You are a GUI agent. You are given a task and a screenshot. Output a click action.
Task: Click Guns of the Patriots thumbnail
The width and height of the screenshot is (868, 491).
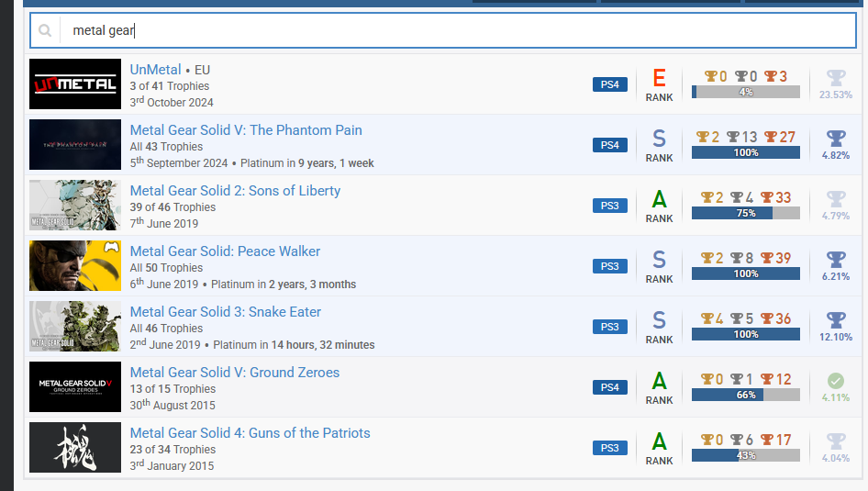click(75, 448)
